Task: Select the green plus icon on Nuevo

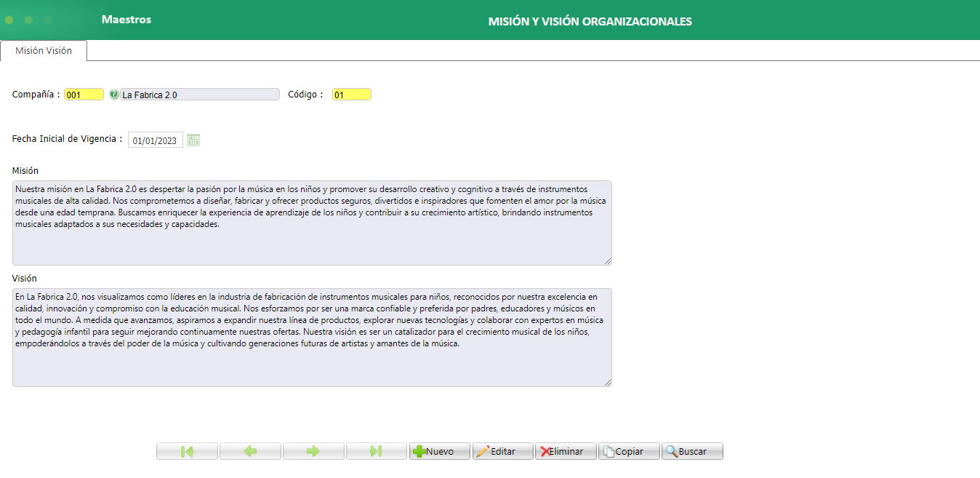Action: (421, 450)
